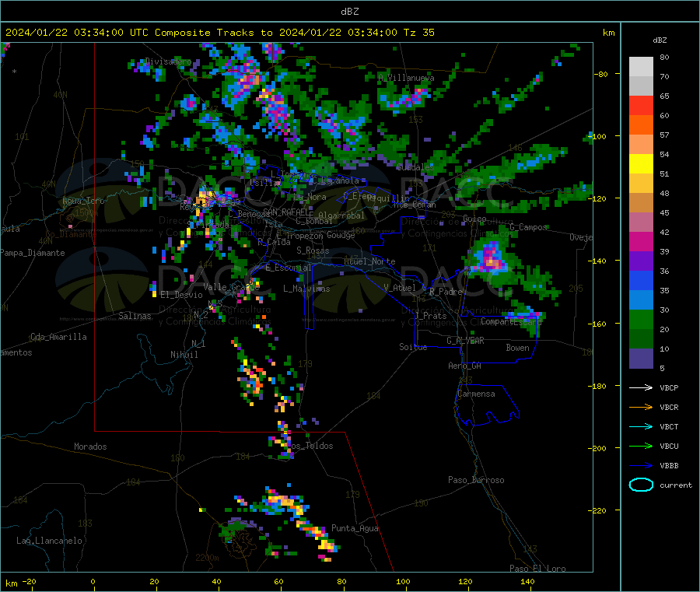Click the Paso_Barroso map label
Screen dimensions: 700x592
(476, 480)
